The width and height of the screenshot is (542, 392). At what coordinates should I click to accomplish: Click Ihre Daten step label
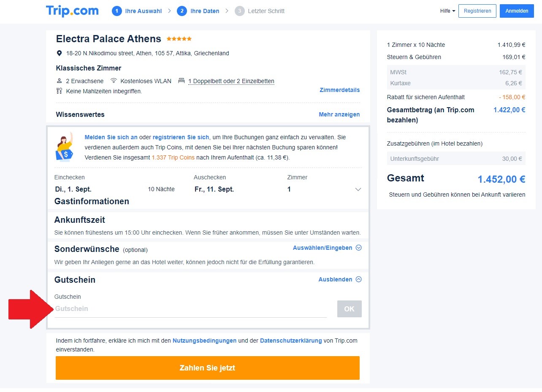click(x=205, y=11)
